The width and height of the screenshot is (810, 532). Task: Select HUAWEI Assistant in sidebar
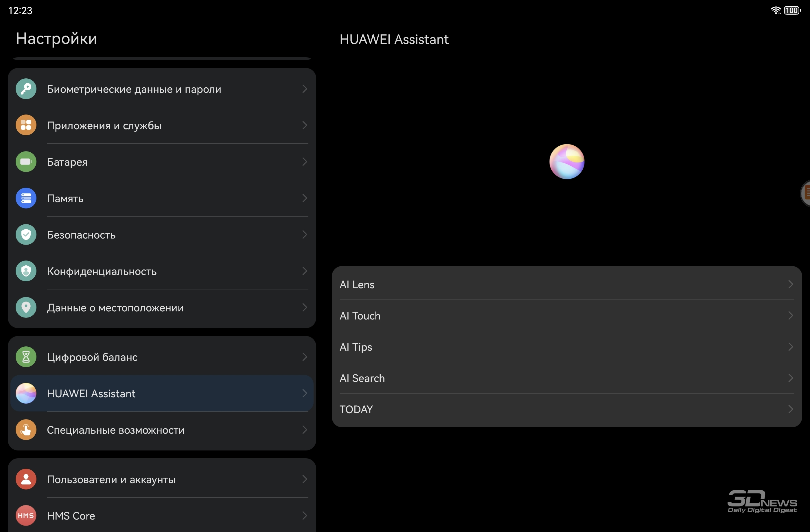162,393
